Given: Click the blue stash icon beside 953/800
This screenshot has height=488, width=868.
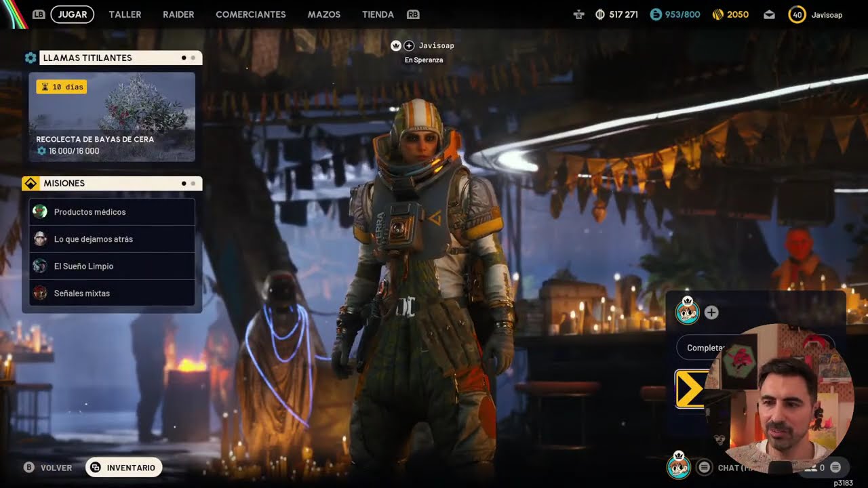Looking at the screenshot, I should 656,14.
